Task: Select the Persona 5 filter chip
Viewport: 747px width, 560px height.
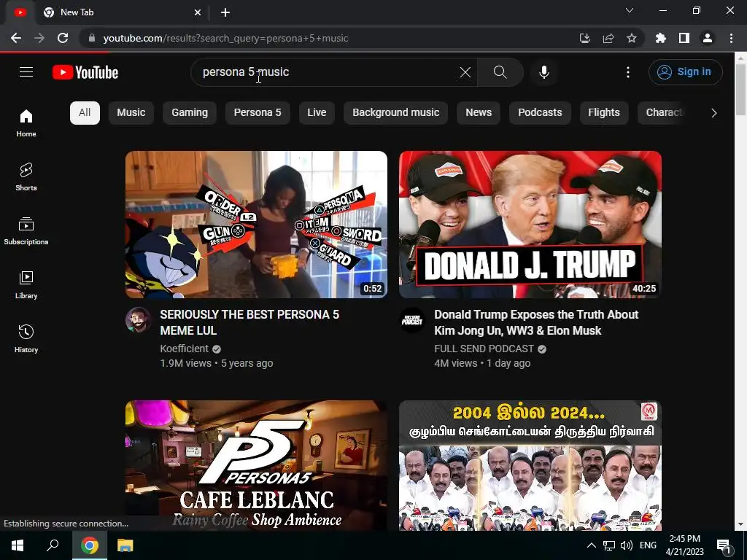Action: point(258,113)
